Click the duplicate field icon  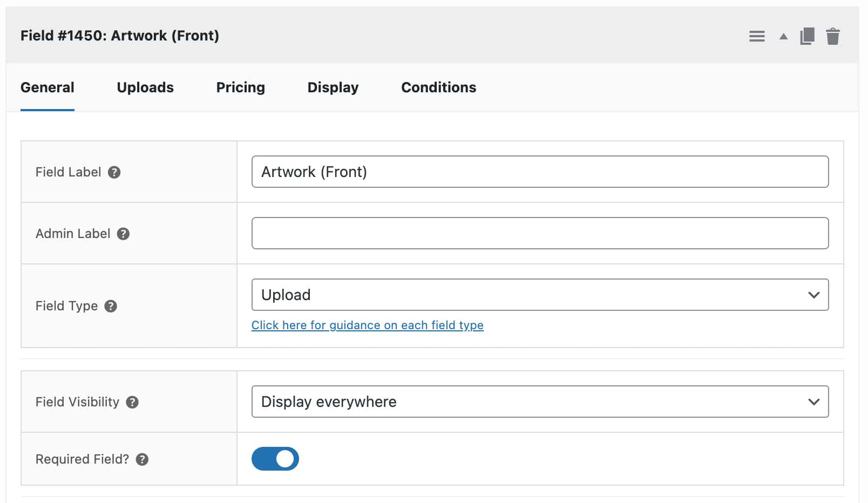point(806,36)
